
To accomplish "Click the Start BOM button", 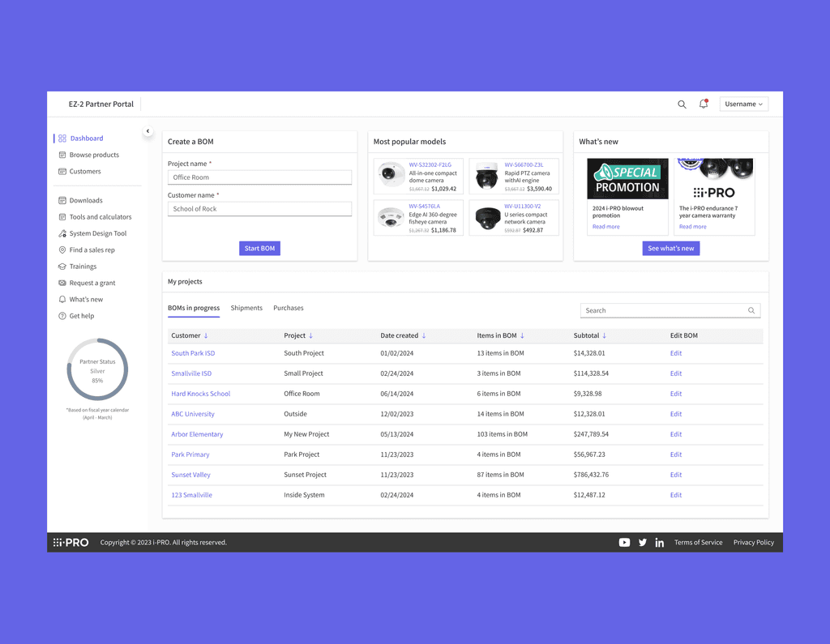I will (260, 248).
